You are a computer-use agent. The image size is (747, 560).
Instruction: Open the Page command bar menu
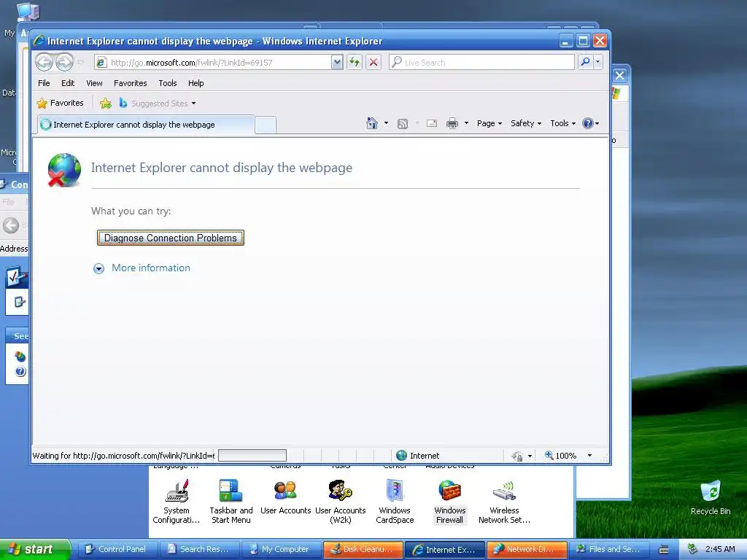coord(489,123)
